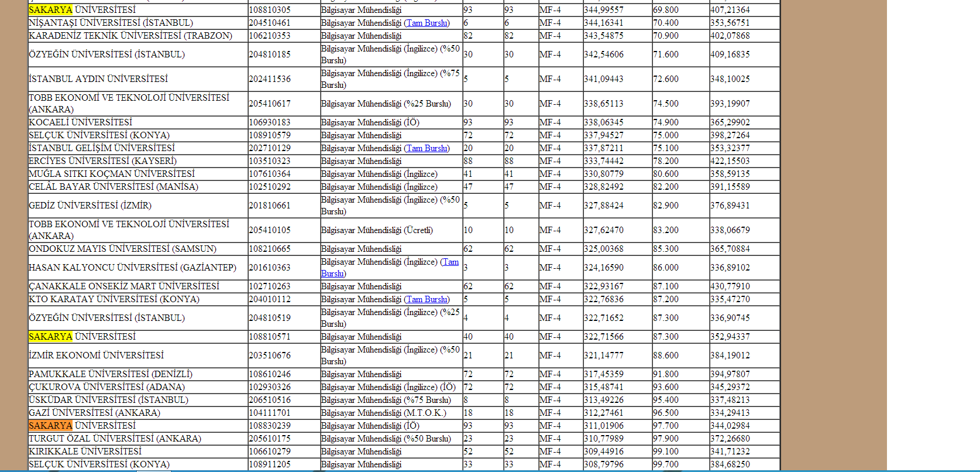Select TURGUT ÖZAL ÜNİVERSİTESİ (ANKARA) cell
Viewport: 980px width, 472px height.
click(137, 439)
